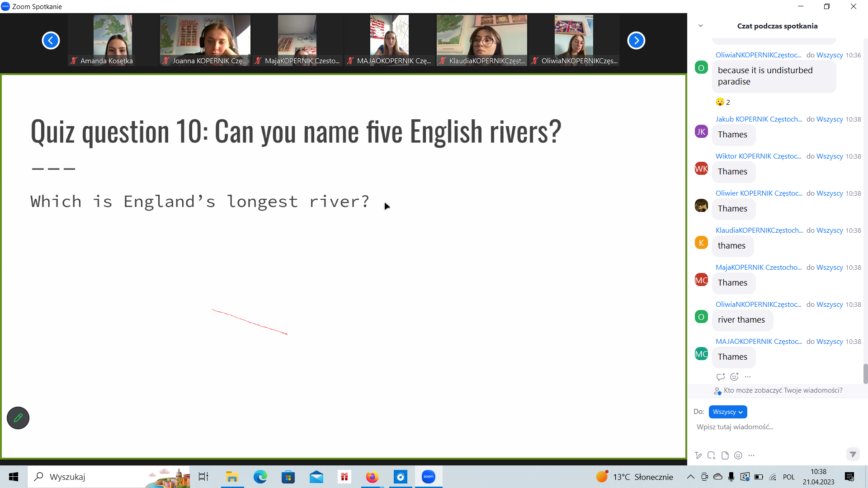Collapse the meeting chat panel chevron
This screenshot has height=488, width=868.
coord(701,26)
